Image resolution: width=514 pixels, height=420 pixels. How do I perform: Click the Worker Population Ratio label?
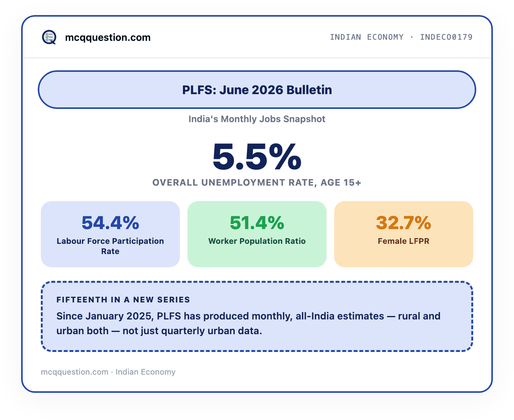pyautogui.click(x=257, y=241)
